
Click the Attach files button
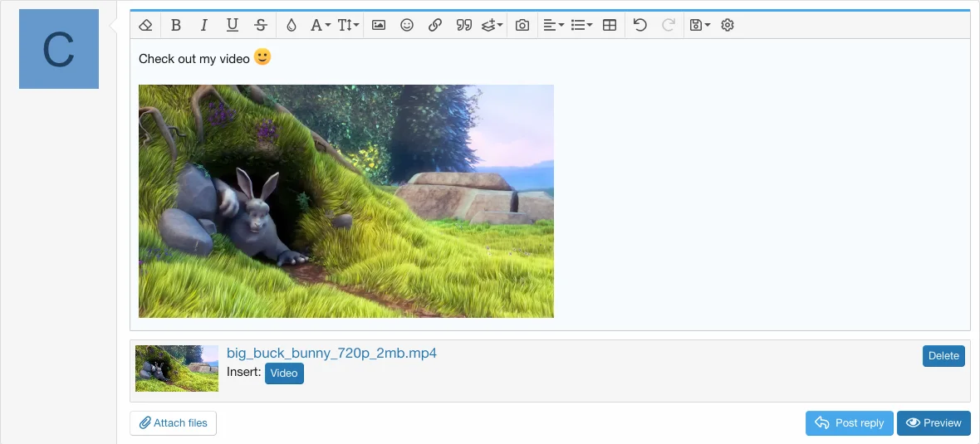pyautogui.click(x=173, y=422)
